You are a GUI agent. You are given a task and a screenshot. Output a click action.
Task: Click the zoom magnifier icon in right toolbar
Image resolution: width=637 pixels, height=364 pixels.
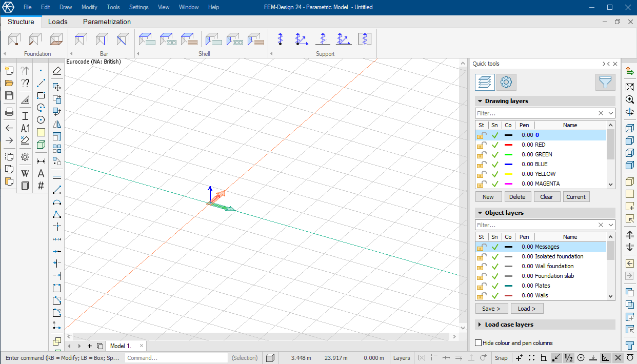pos(630,99)
